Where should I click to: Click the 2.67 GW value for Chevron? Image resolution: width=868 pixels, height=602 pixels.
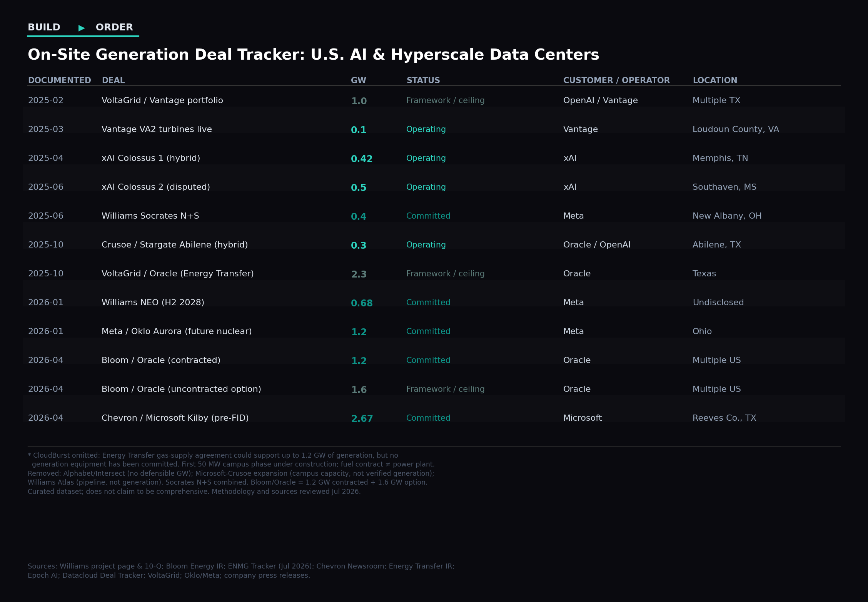(362, 418)
